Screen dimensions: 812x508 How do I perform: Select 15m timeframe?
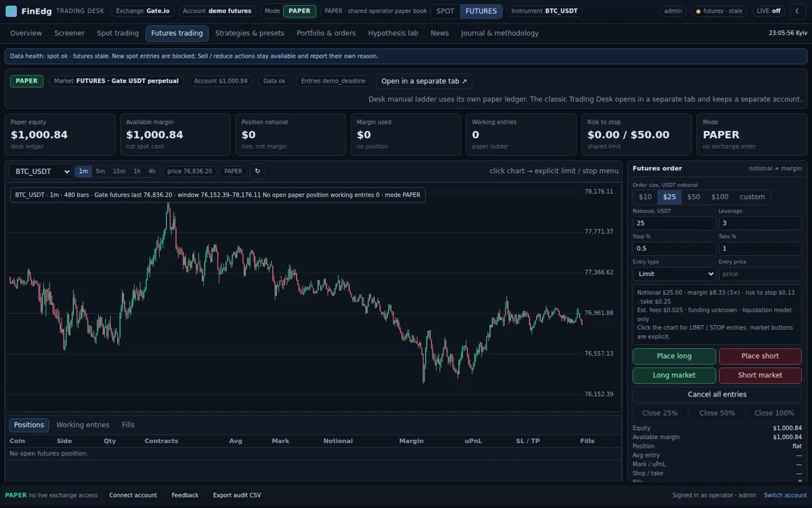[119, 171]
